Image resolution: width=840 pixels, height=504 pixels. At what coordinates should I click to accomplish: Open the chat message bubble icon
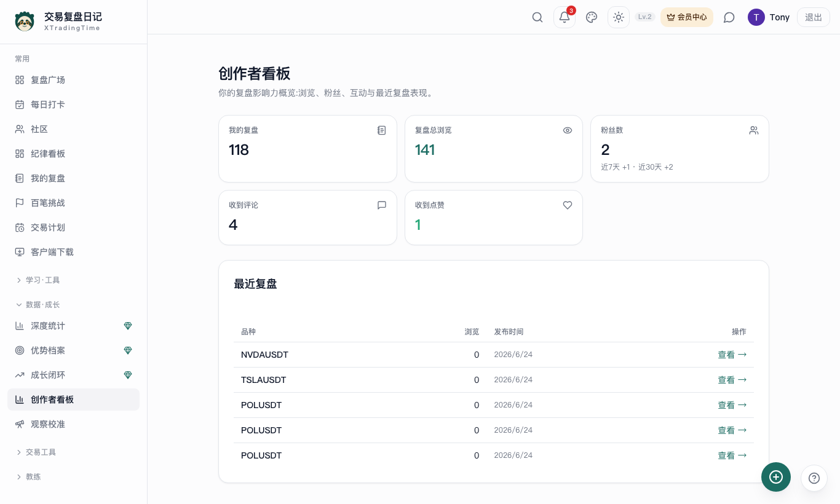pos(729,17)
